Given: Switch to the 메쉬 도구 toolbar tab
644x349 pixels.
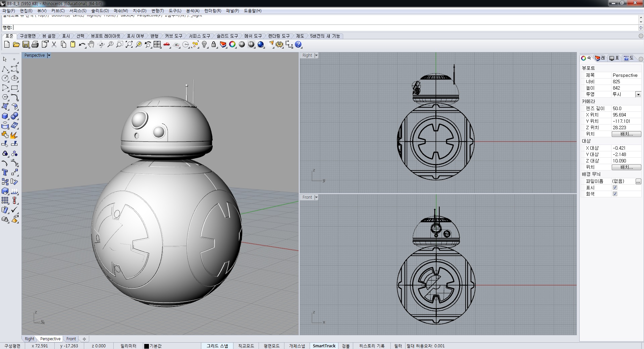Looking at the screenshot, I should (x=253, y=36).
